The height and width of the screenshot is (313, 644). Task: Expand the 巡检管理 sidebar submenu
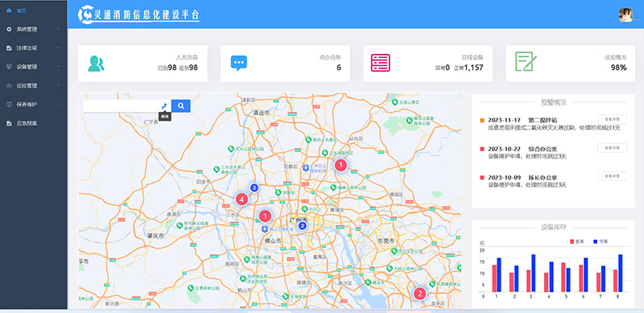point(34,85)
